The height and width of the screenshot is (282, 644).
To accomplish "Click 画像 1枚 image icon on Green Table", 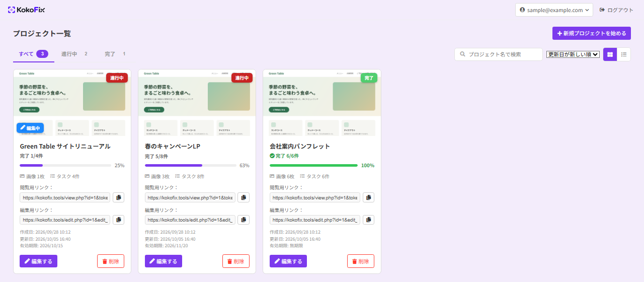I will tap(22, 176).
